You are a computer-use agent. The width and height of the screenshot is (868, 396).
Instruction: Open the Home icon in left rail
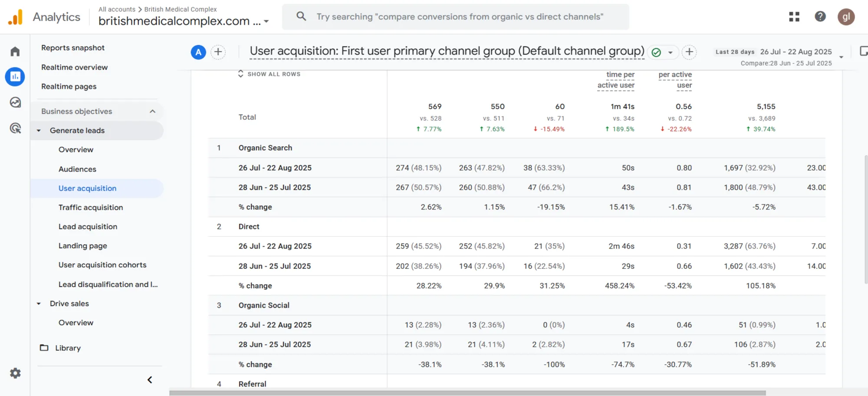(15, 52)
